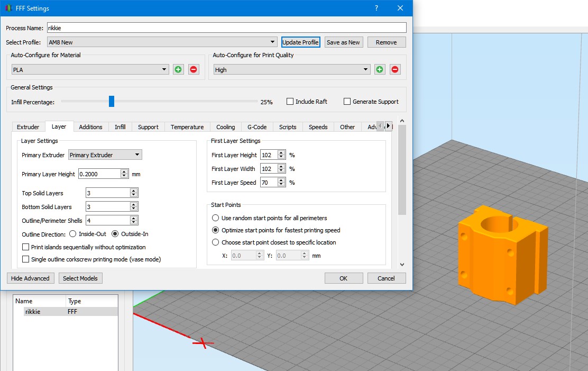The image size is (588, 371).
Task: Open the dialog help via question mark
Action: point(376,8)
